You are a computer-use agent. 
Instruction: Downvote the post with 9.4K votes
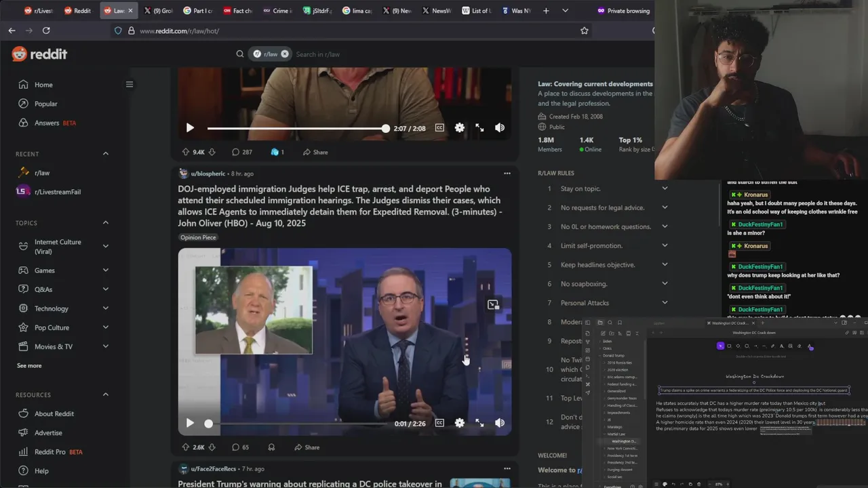tap(212, 152)
